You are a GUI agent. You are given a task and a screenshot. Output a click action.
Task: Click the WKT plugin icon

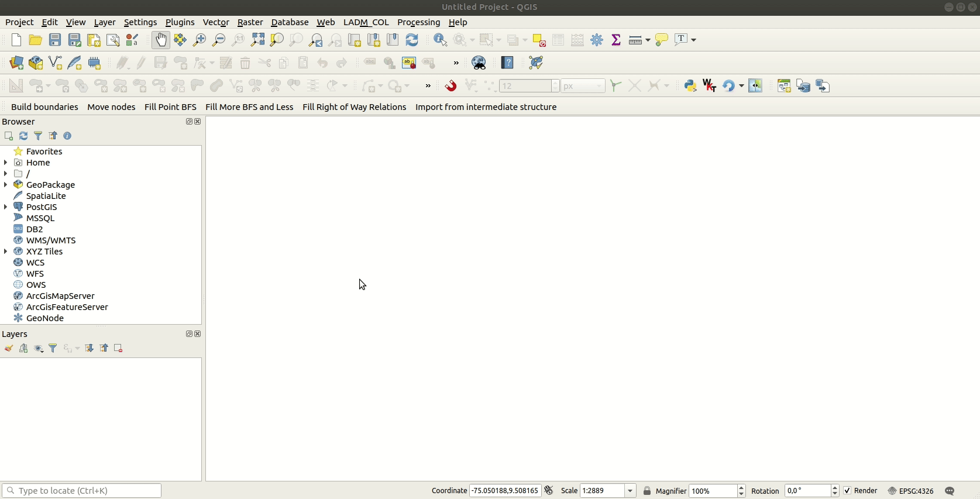710,85
